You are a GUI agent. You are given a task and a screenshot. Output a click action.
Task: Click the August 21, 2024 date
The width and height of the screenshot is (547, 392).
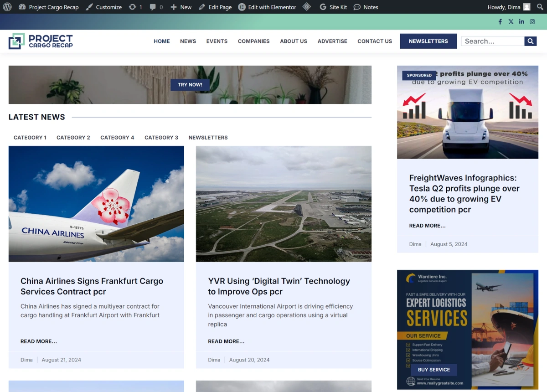(x=62, y=360)
